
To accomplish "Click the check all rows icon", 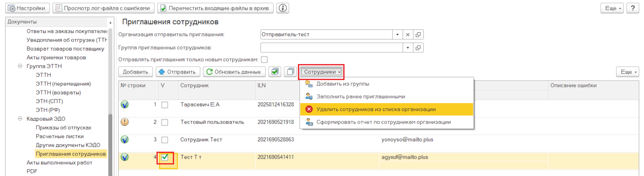I will click(275, 72).
